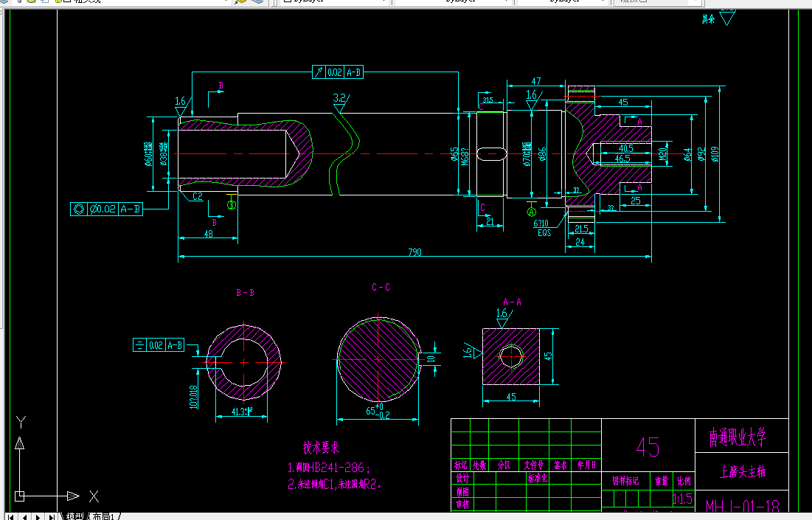This screenshot has width=812, height=520.
Task: Select the 处数 title block cell
Action: [x=479, y=465]
